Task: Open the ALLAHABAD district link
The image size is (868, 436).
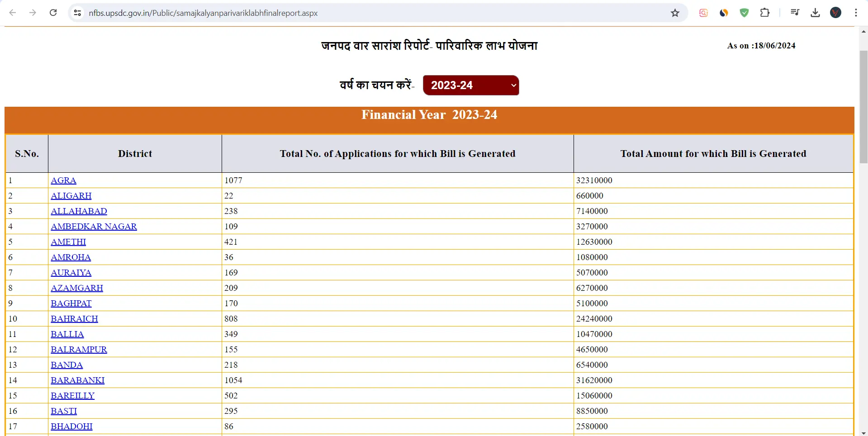Action: click(x=79, y=211)
